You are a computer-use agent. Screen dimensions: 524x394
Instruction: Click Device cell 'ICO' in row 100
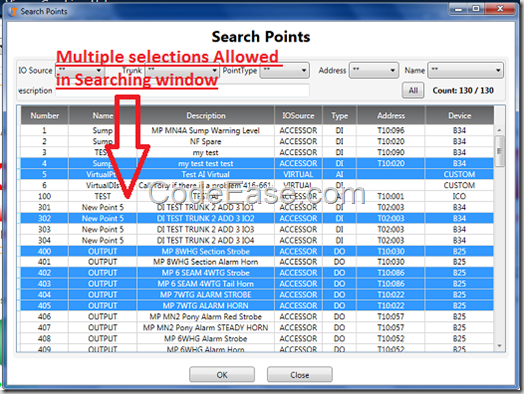[x=460, y=196]
